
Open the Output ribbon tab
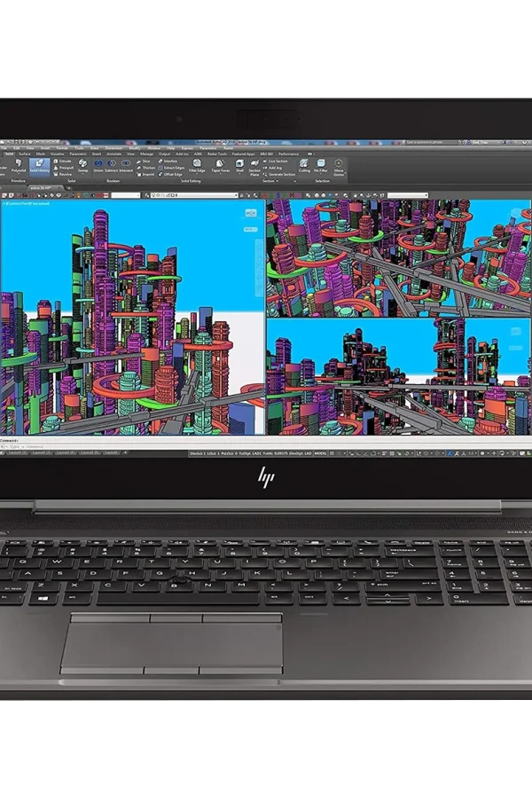[x=164, y=153]
